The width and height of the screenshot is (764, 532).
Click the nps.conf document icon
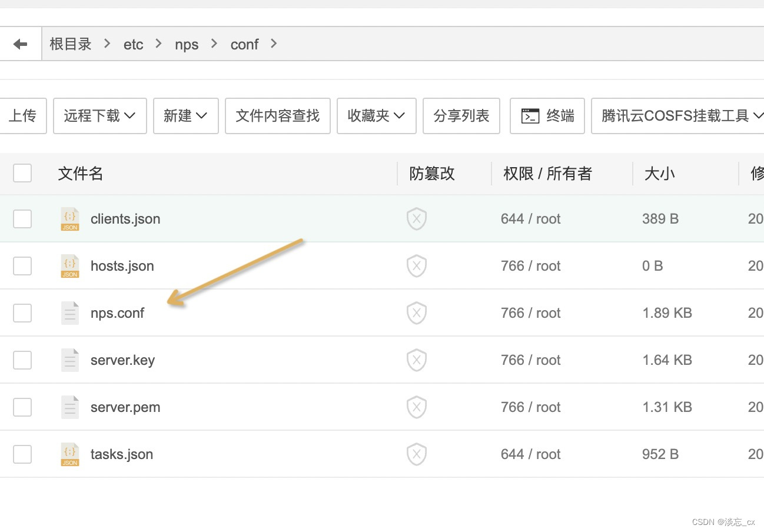click(70, 313)
